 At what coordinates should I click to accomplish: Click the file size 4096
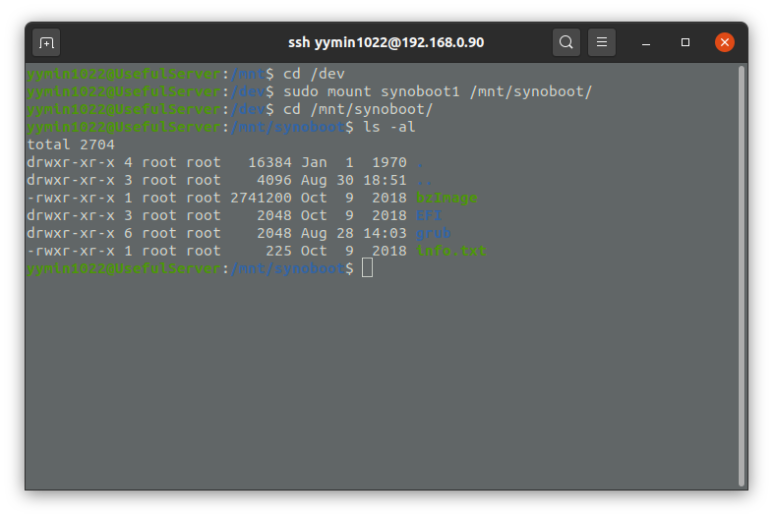click(x=274, y=180)
